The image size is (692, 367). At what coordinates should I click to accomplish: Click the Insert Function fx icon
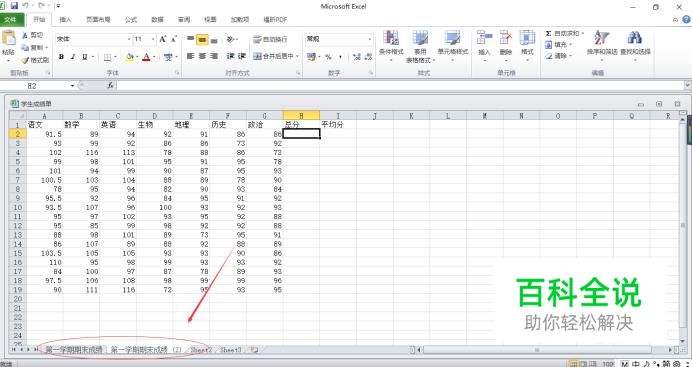pyautogui.click(x=110, y=86)
